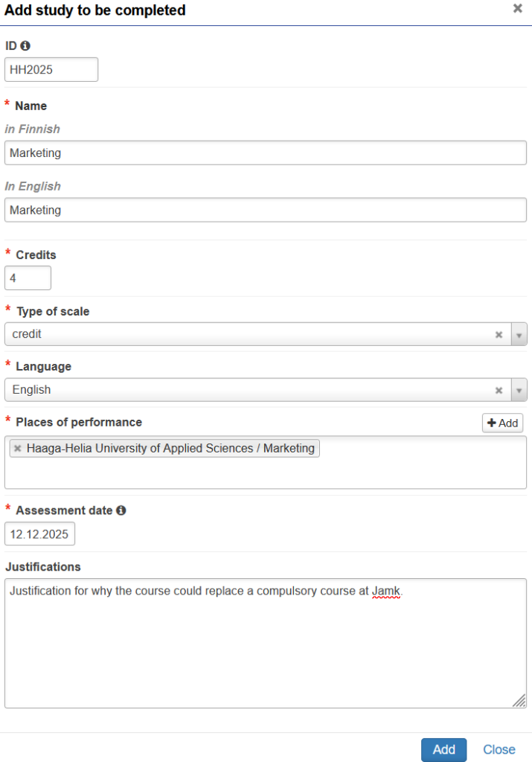
Task: Click the Places of performance box
Action: (266, 463)
